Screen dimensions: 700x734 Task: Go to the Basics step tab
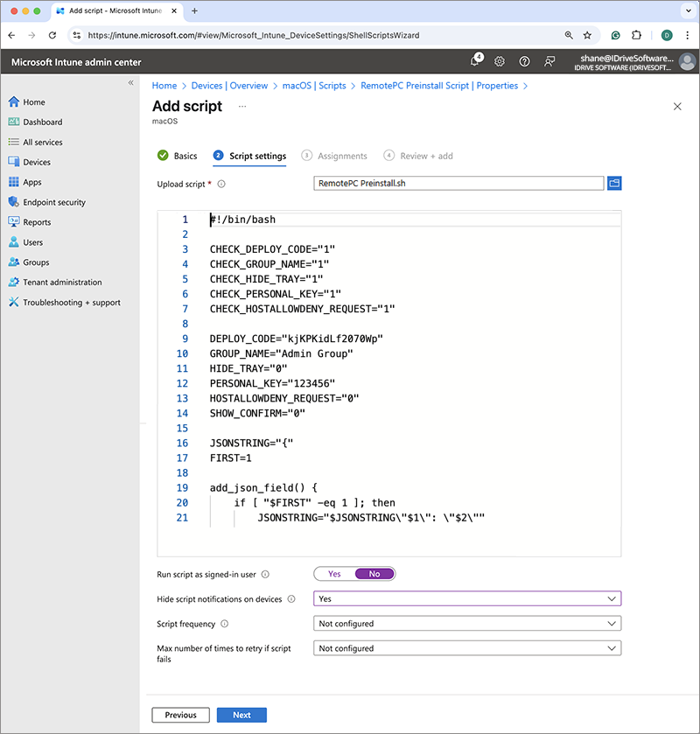(178, 156)
